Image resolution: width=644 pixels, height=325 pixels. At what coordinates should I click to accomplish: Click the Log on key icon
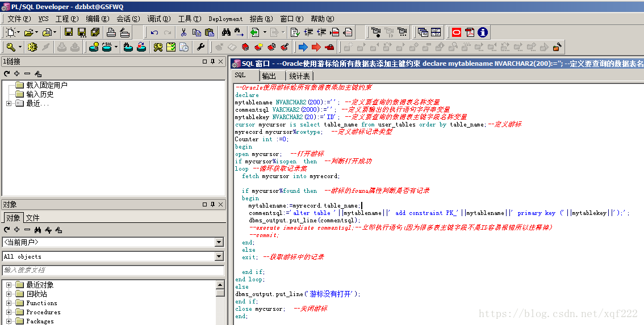[11, 47]
